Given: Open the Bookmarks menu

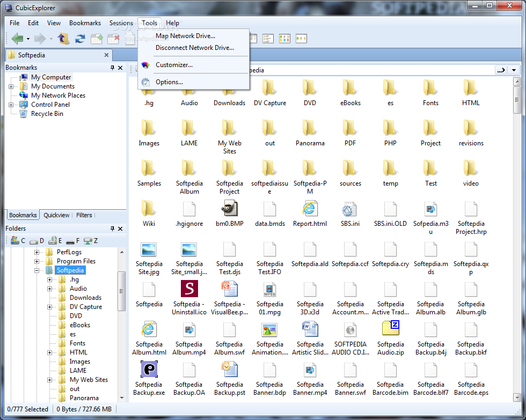Looking at the screenshot, I should tap(85, 23).
